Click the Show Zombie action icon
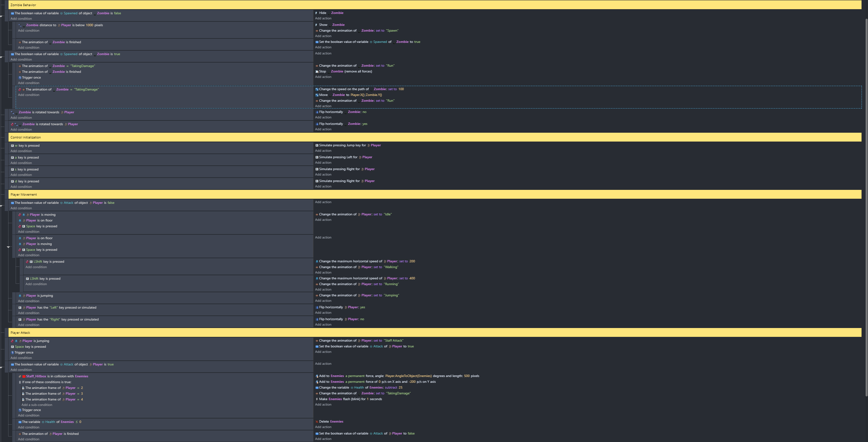This screenshot has height=442, width=868. click(316, 25)
